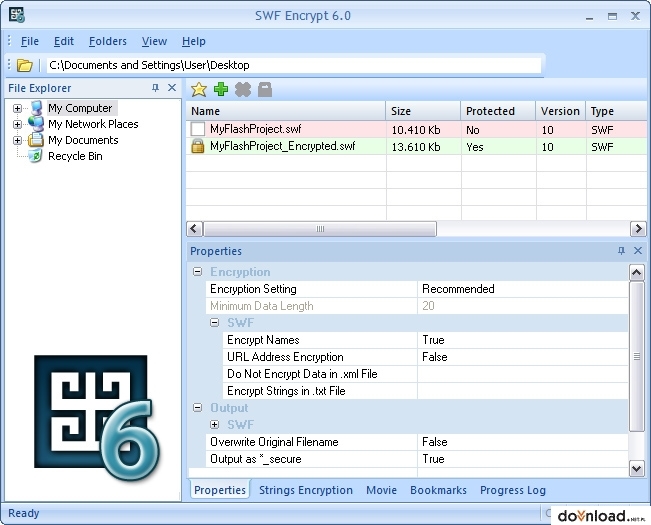Select the My Documents label in the tree
651x525 pixels.
(x=83, y=140)
